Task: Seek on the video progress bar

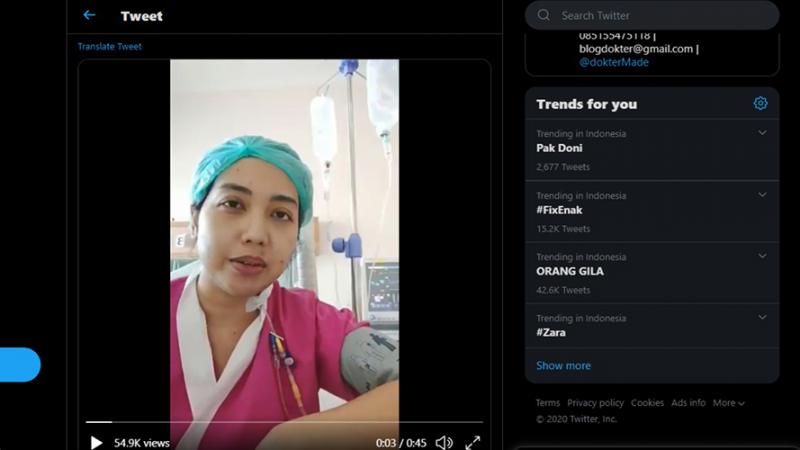Action: (284, 422)
